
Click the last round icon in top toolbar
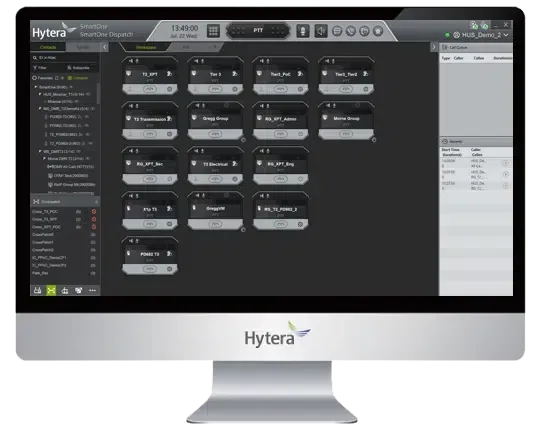click(378, 31)
